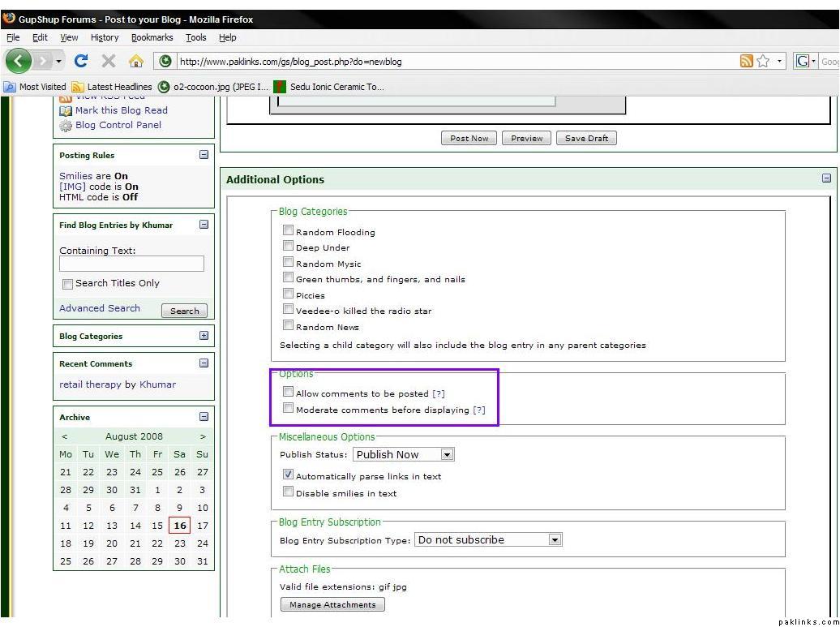Uncheck Automatically parse links in text
This screenshot has height=627, width=840.
[x=288, y=475]
